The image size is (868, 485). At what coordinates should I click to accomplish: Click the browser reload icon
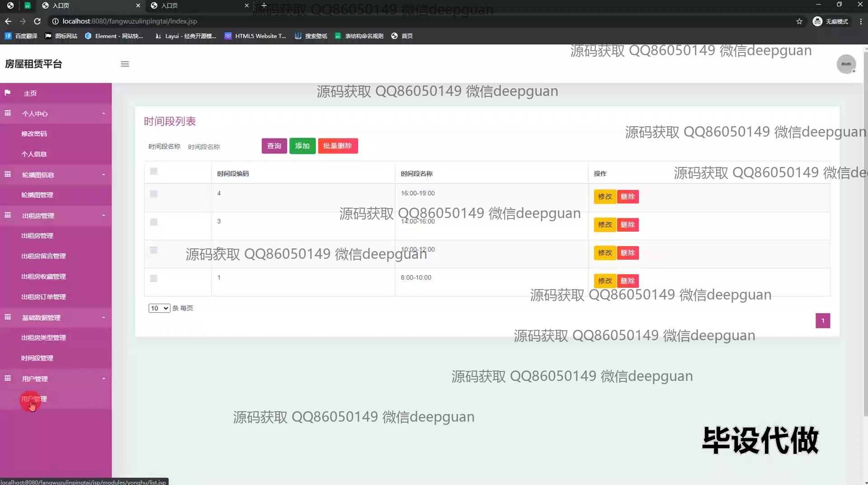pos(38,21)
